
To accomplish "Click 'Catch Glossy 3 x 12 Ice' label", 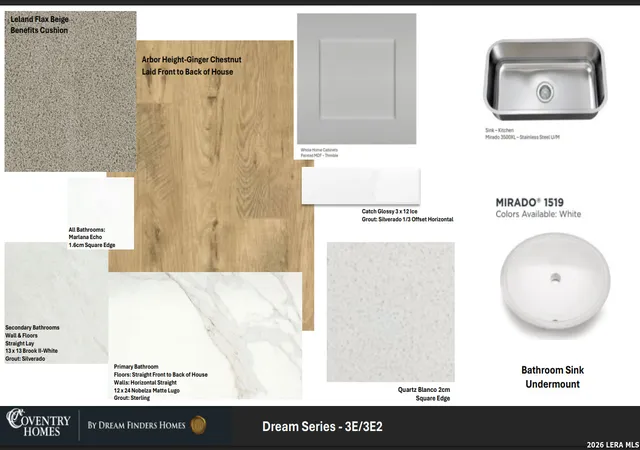I will click(389, 212).
